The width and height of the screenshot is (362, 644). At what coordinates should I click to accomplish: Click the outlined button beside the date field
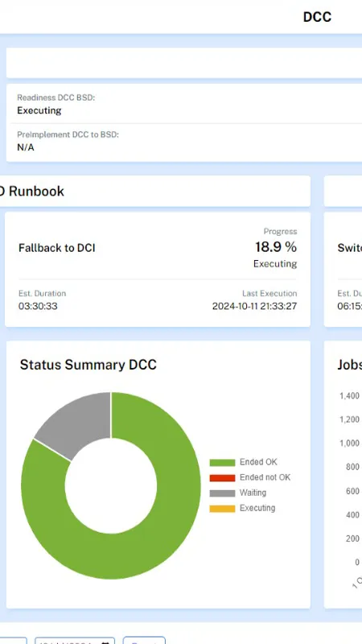click(x=144, y=641)
